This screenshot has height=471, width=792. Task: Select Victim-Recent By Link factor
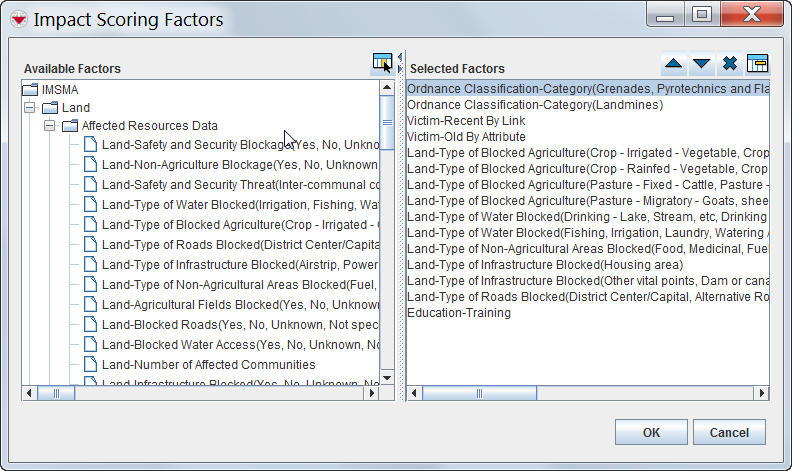tap(466, 120)
